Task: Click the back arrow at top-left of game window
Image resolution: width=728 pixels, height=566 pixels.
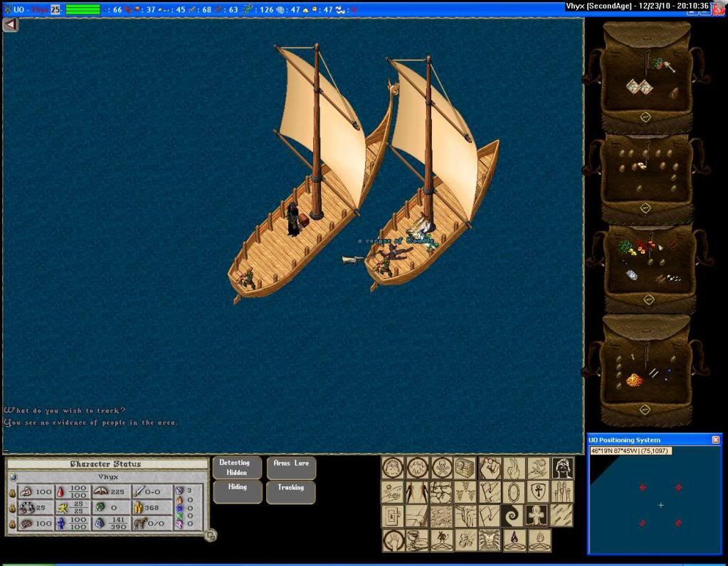Action: (x=10, y=25)
